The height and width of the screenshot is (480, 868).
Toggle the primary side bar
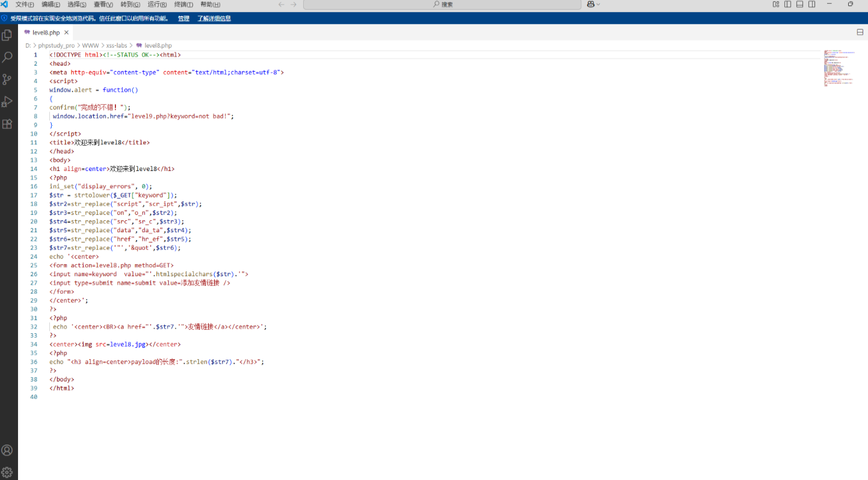787,4
